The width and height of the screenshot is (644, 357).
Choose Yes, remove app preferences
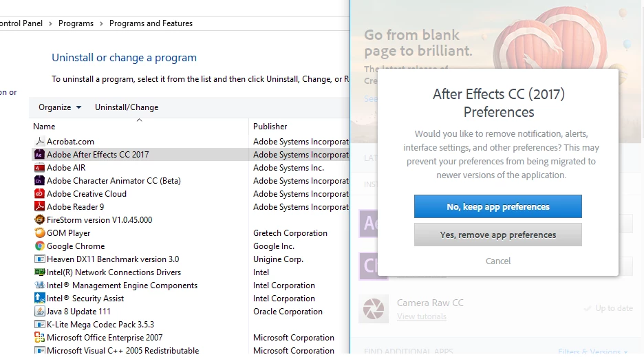497,235
